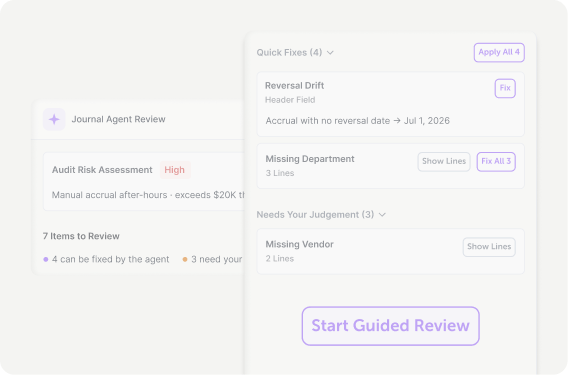Show lines for Missing Vendor

[489, 247]
